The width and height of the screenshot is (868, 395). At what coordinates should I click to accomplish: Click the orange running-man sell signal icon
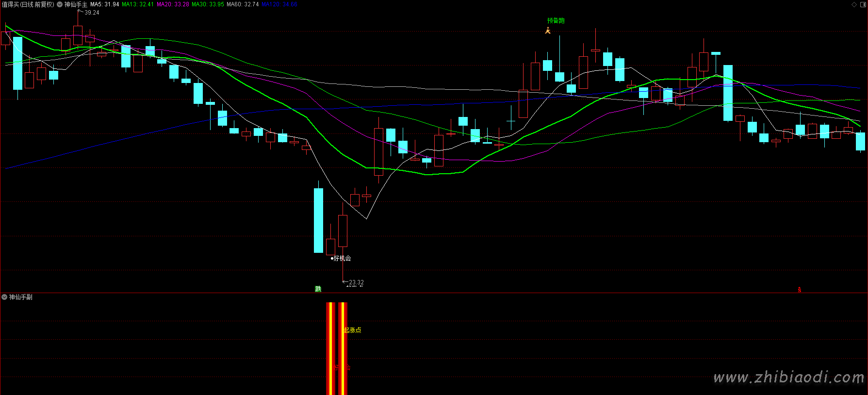[548, 31]
